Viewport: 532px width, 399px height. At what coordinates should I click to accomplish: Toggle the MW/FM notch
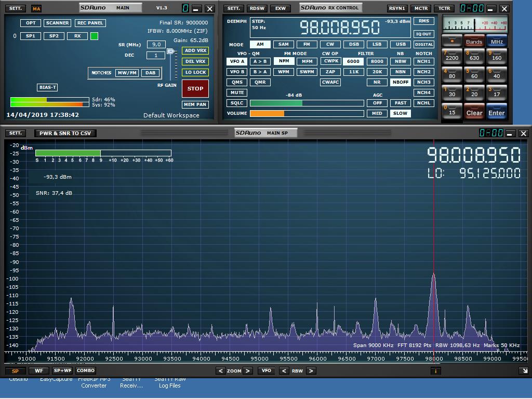127,73
